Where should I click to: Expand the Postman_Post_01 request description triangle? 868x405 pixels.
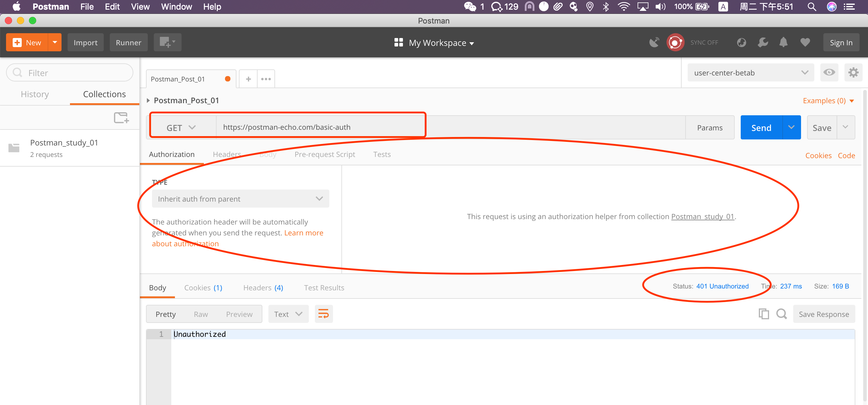click(x=148, y=100)
